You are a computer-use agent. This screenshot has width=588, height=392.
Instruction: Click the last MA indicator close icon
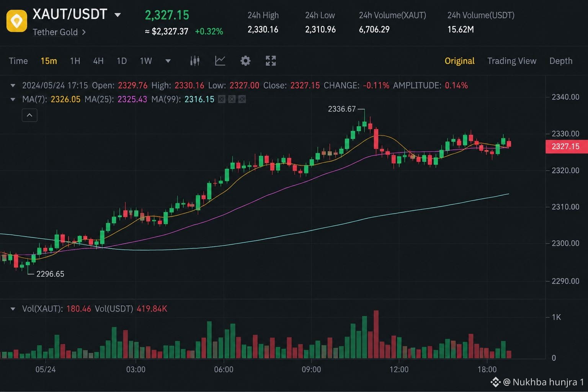point(242,100)
